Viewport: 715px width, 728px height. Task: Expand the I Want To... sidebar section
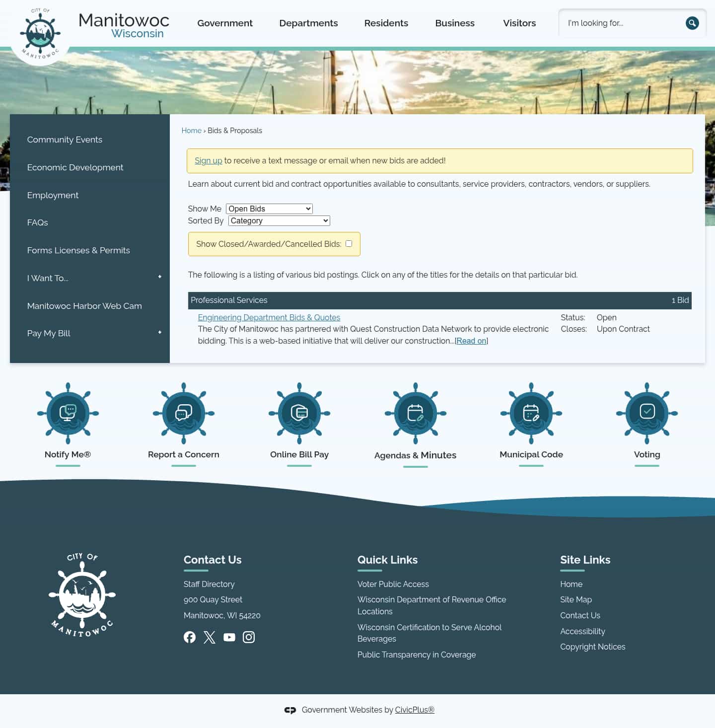[159, 277]
